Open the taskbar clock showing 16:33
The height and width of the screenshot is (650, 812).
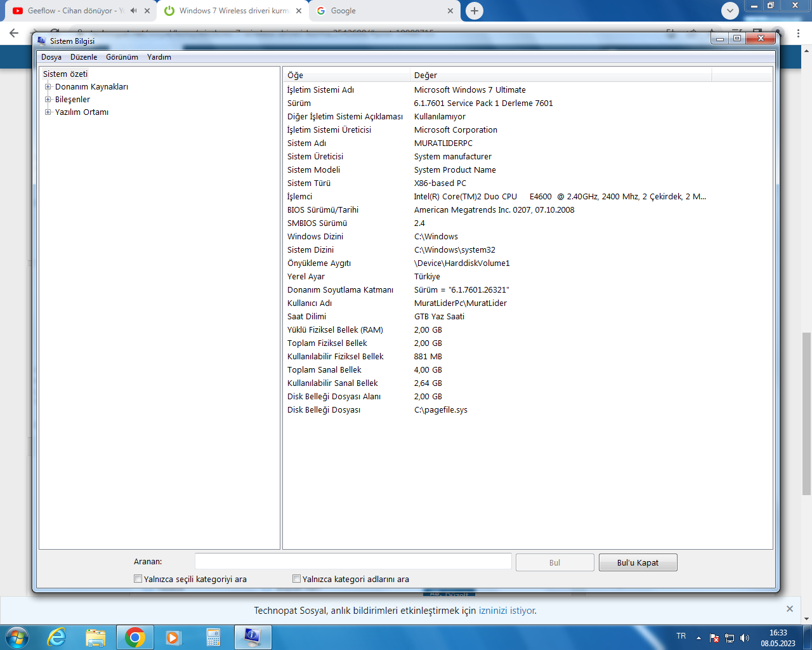pos(778,638)
